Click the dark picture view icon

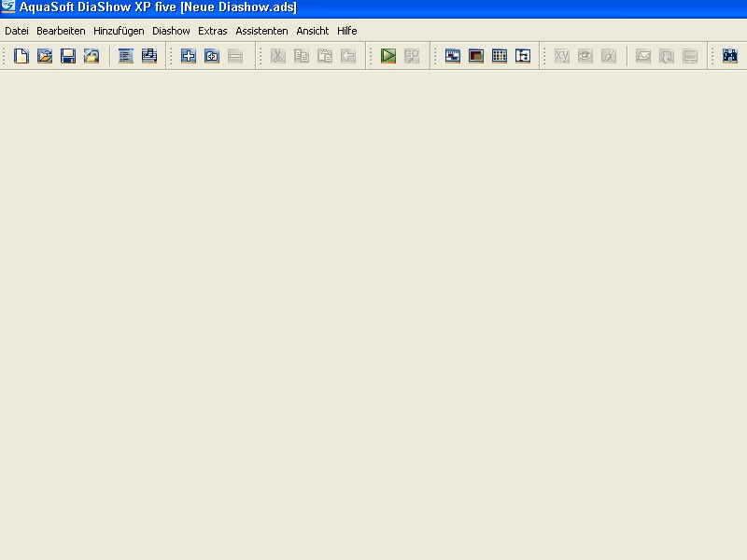(x=476, y=56)
